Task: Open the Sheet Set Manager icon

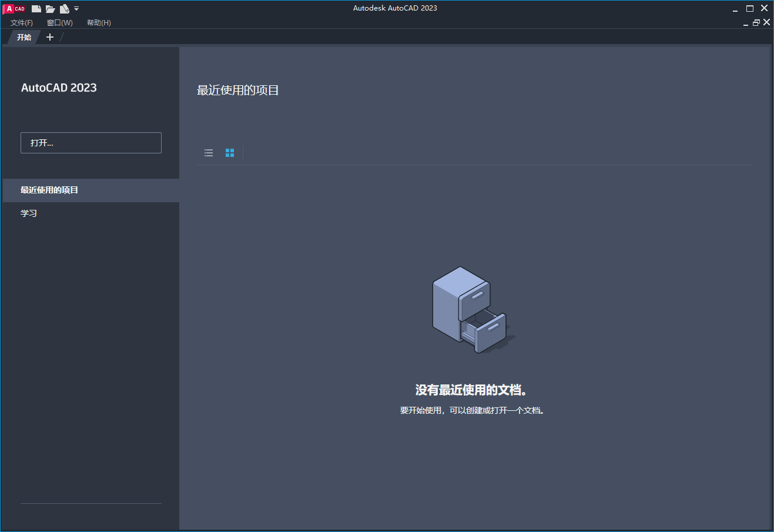Action: [65, 9]
